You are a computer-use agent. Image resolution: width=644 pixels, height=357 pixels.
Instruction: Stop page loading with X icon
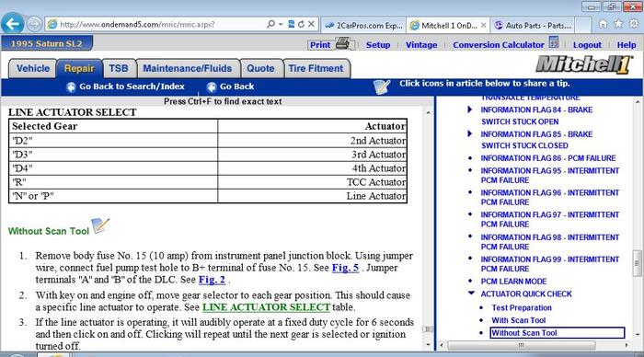[311, 24]
